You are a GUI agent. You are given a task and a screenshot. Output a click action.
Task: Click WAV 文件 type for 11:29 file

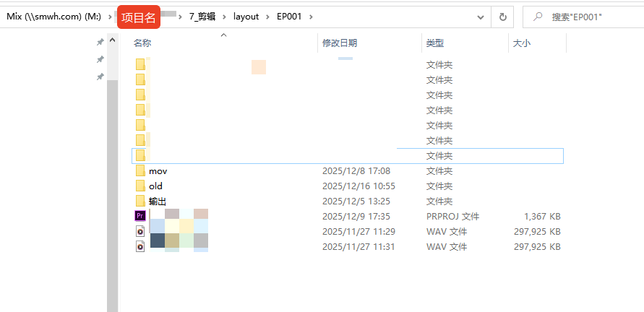[447, 232]
